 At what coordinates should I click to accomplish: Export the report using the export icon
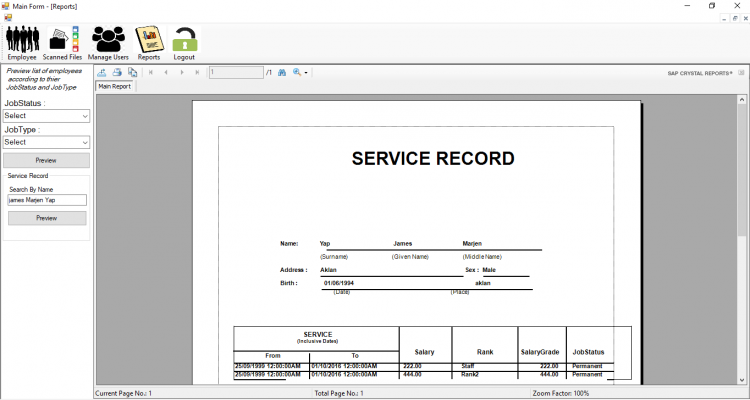point(102,73)
